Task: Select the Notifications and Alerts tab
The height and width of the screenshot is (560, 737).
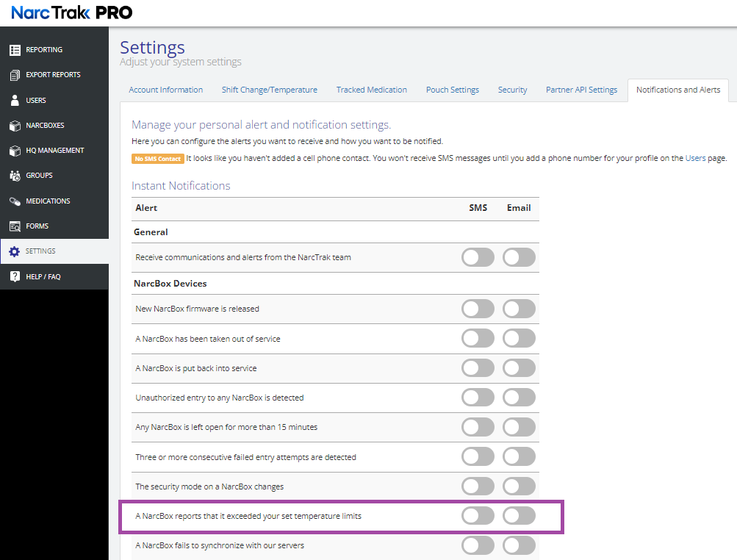Action: 678,90
